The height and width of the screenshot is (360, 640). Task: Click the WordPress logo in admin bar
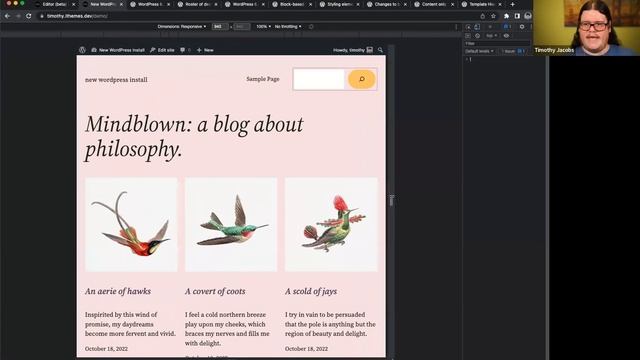coord(82,50)
